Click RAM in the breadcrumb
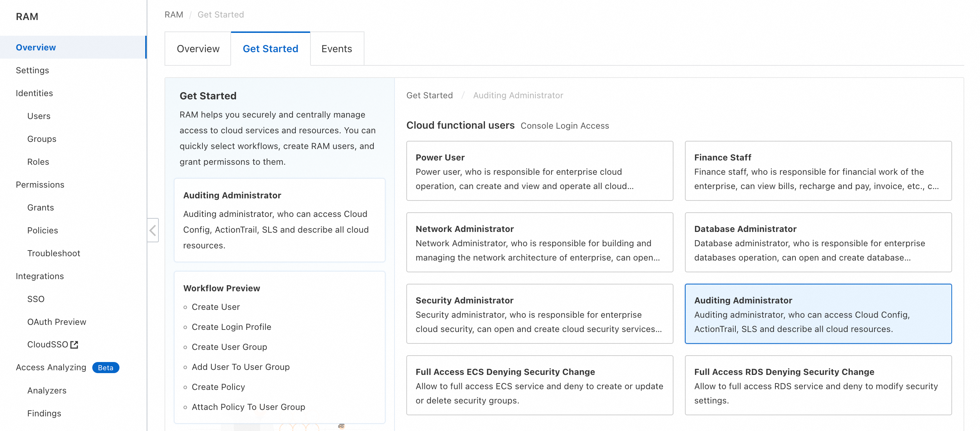This screenshot has width=980, height=431. [x=173, y=14]
